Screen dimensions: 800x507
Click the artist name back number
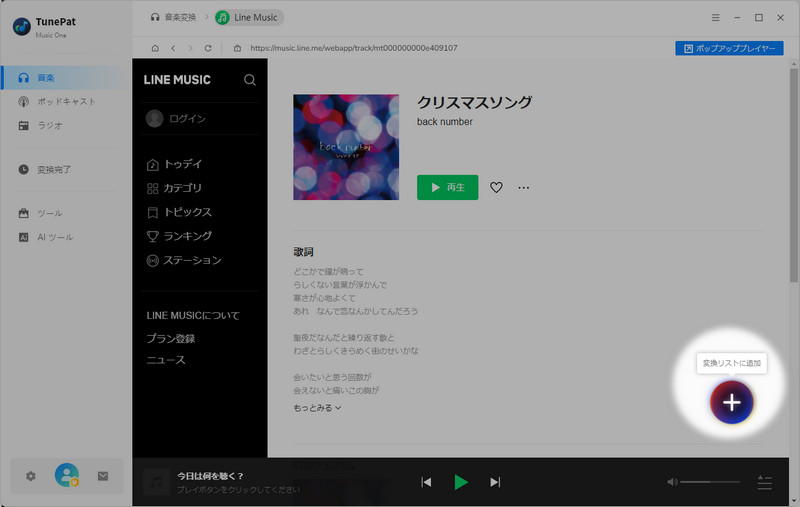pyautogui.click(x=445, y=122)
